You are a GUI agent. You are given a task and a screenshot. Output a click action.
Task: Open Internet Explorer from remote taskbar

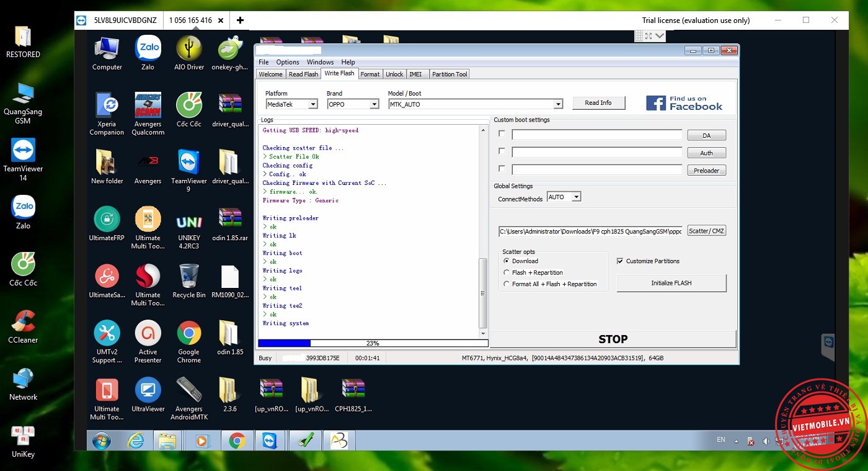pos(136,441)
